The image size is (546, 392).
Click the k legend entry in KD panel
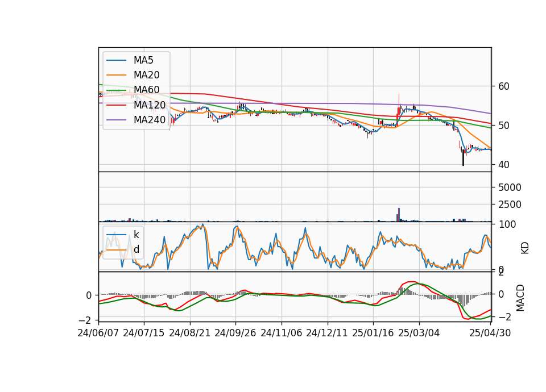(x=136, y=235)
